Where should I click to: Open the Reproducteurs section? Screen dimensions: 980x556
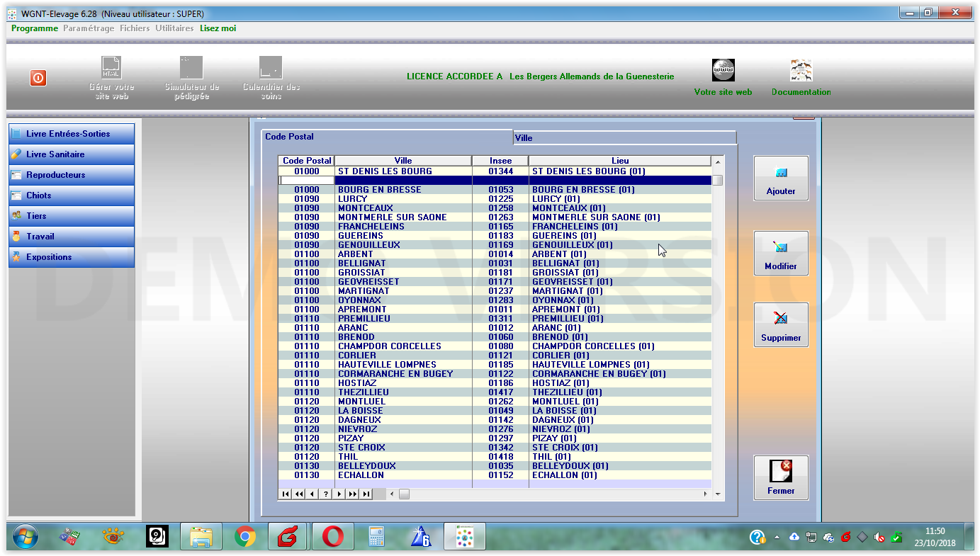pos(72,175)
